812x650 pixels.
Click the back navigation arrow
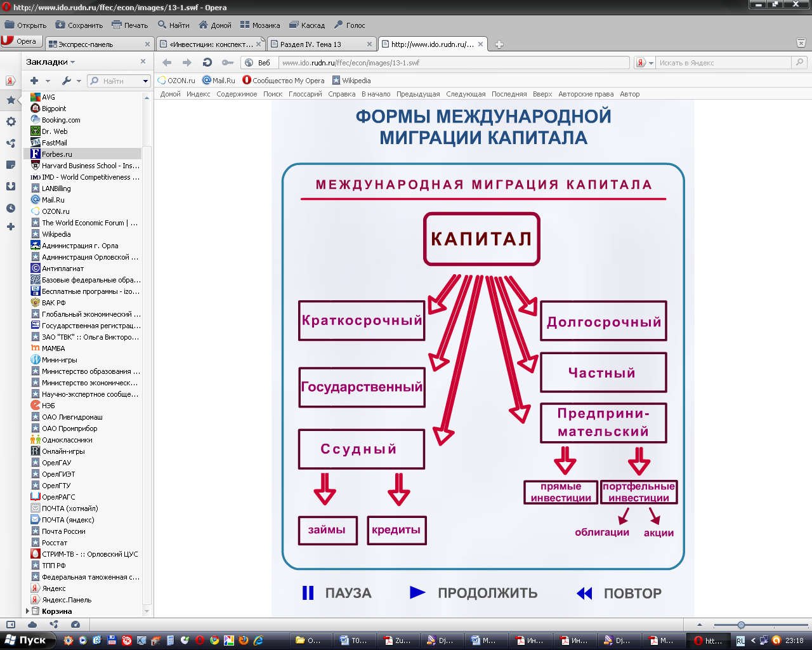[x=167, y=62]
